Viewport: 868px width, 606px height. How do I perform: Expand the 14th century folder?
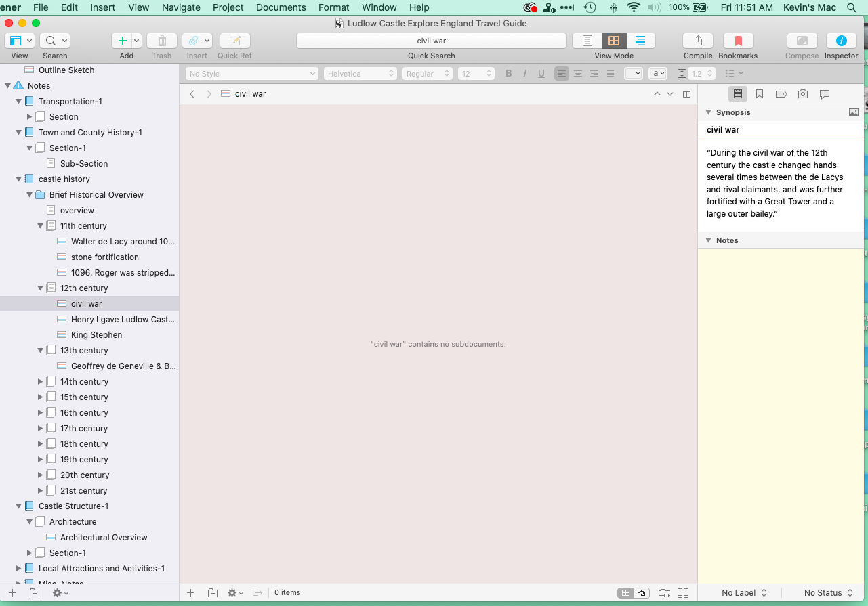pos(41,382)
